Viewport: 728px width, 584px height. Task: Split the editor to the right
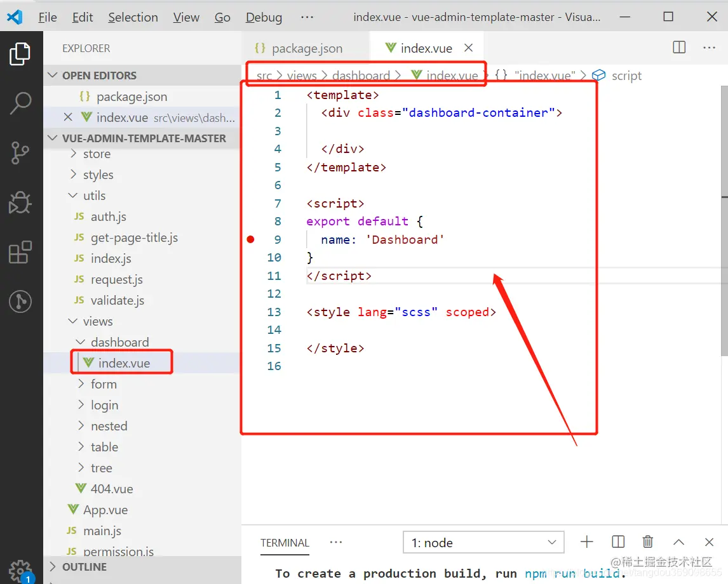679,48
